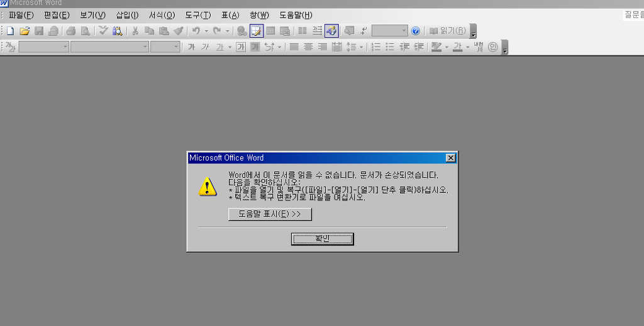Click the Columns layout icon
Viewport: 644px width, 326px height.
click(303, 31)
